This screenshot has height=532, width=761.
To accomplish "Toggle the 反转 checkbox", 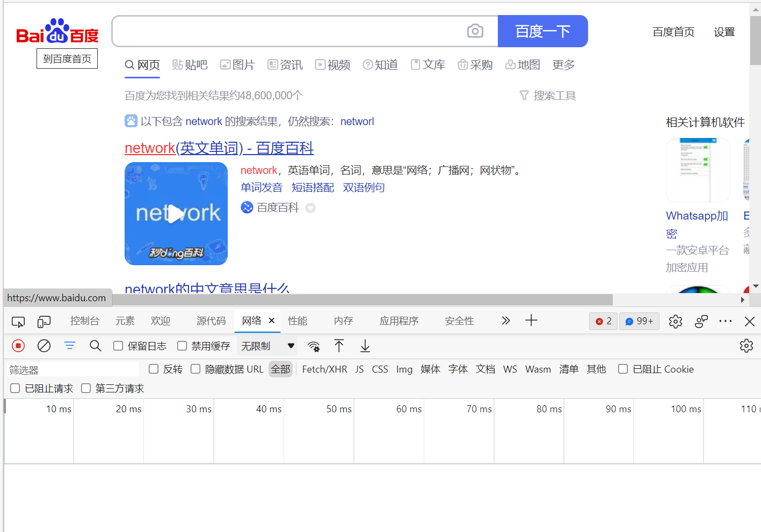I will coord(154,369).
